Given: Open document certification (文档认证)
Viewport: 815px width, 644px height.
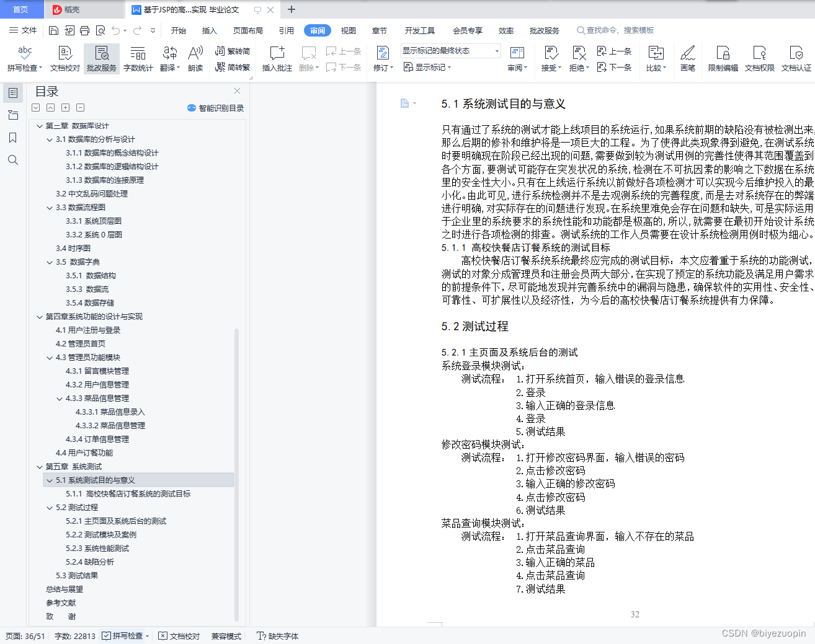Looking at the screenshot, I should coord(796,58).
